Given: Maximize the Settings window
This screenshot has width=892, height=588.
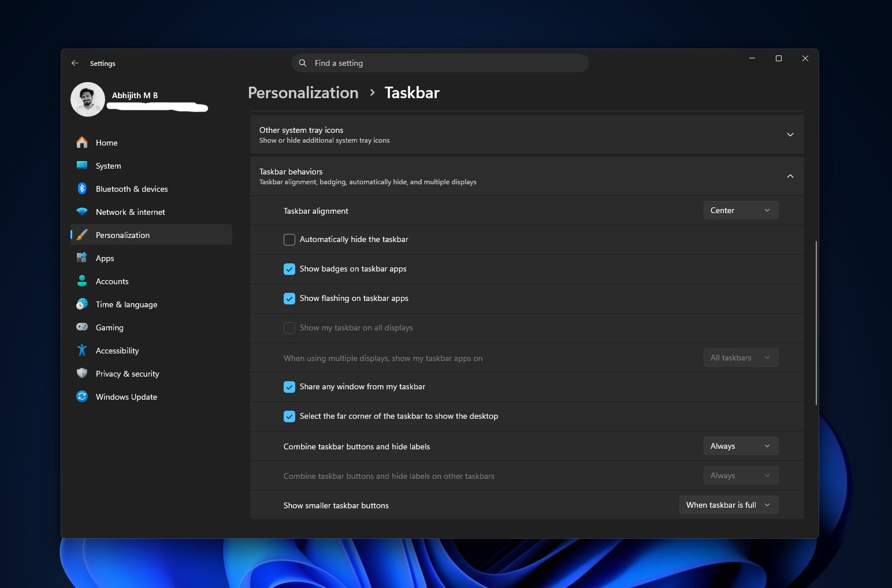Looking at the screenshot, I should tap(779, 58).
